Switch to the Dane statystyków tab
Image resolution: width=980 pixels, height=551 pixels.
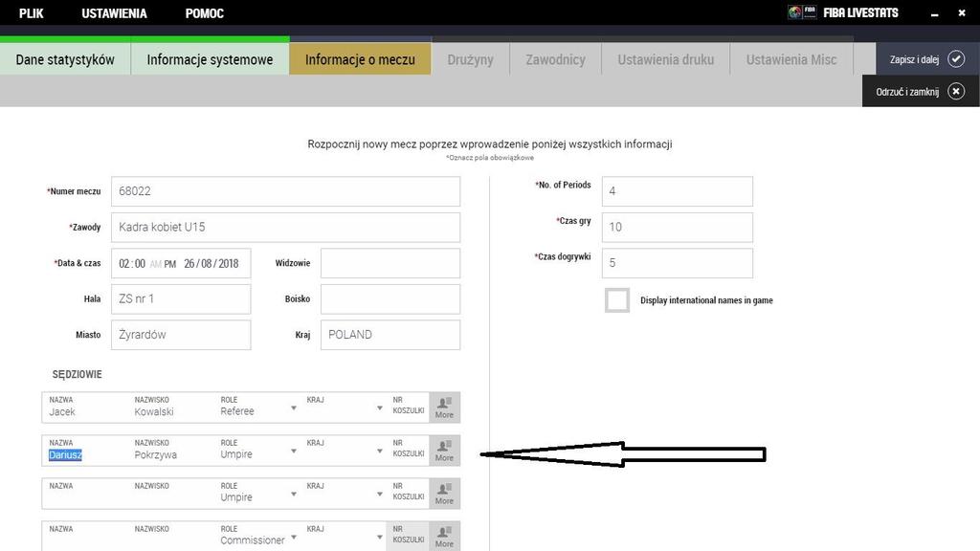pyautogui.click(x=65, y=59)
